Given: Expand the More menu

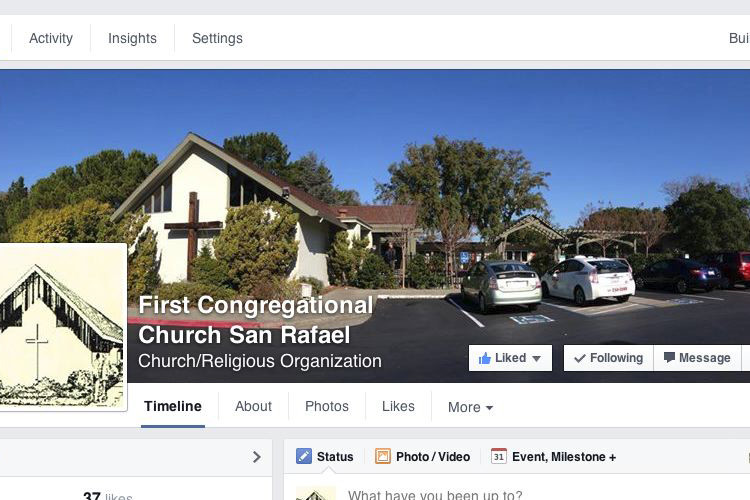Looking at the screenshot, I should point(470,407).
